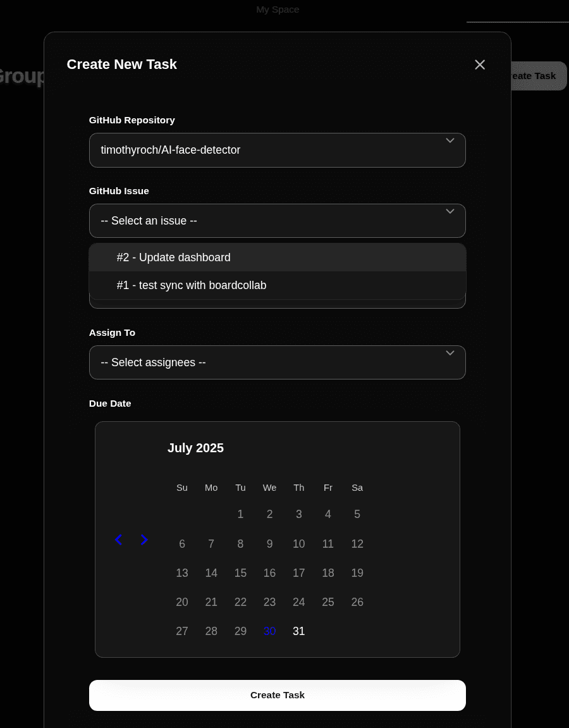Open the '-- Select assignees --' dropdown
The image size is (569, 728).
coord(278,362)
